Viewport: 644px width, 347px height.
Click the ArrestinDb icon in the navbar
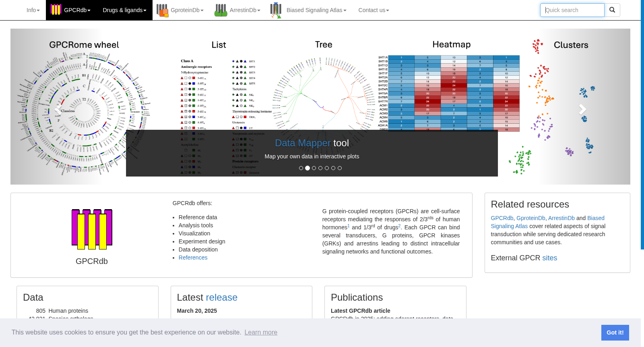(221, 10)
